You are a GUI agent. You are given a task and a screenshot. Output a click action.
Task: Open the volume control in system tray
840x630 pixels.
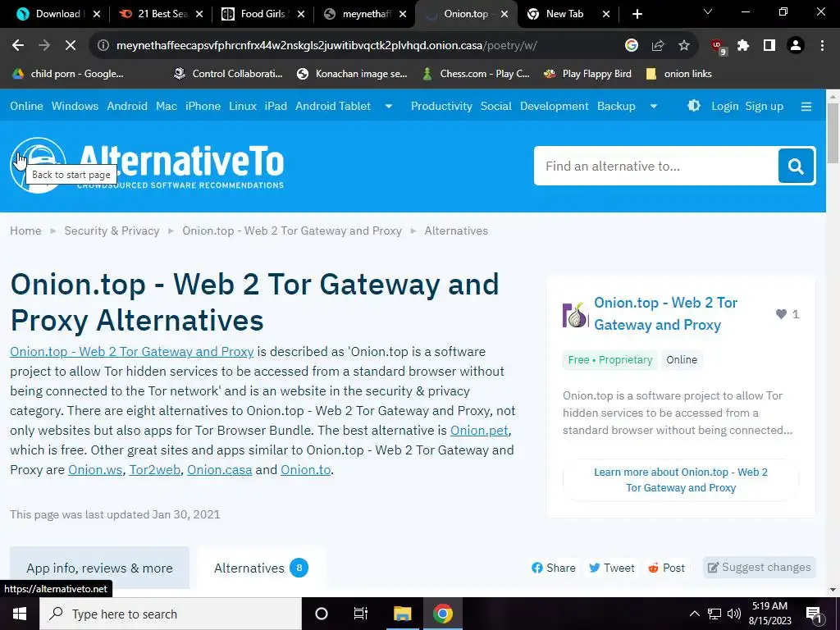(734, 614)
